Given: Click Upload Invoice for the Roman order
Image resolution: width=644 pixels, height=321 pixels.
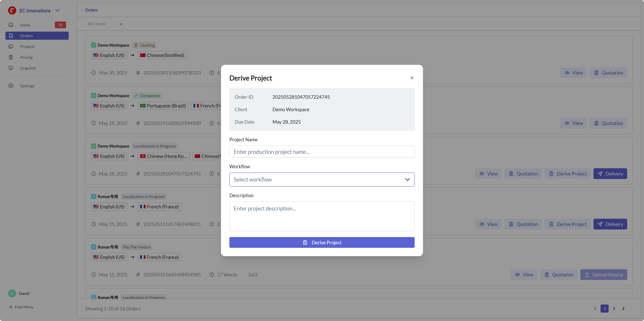Looking at the screenshot, I should 604,274.
